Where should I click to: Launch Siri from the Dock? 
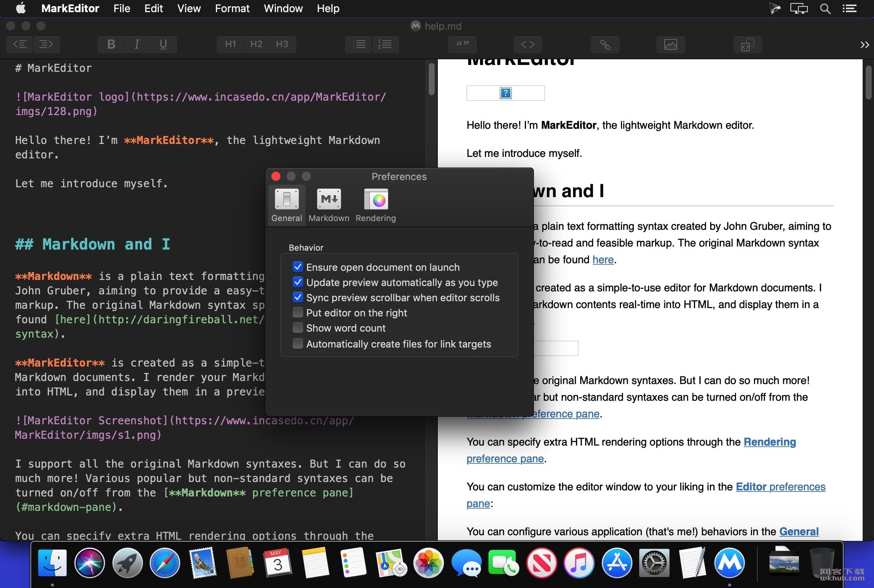pos(90,563)
